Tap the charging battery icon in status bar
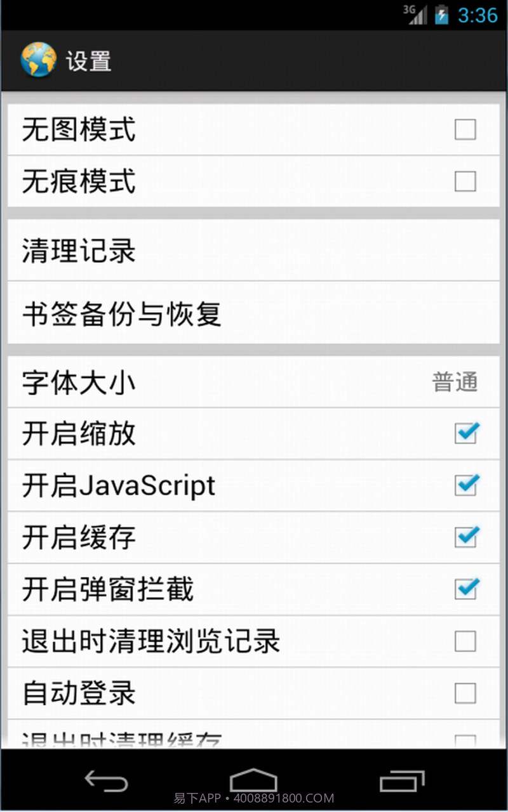 pyautogui.click(x=443, y=13)
